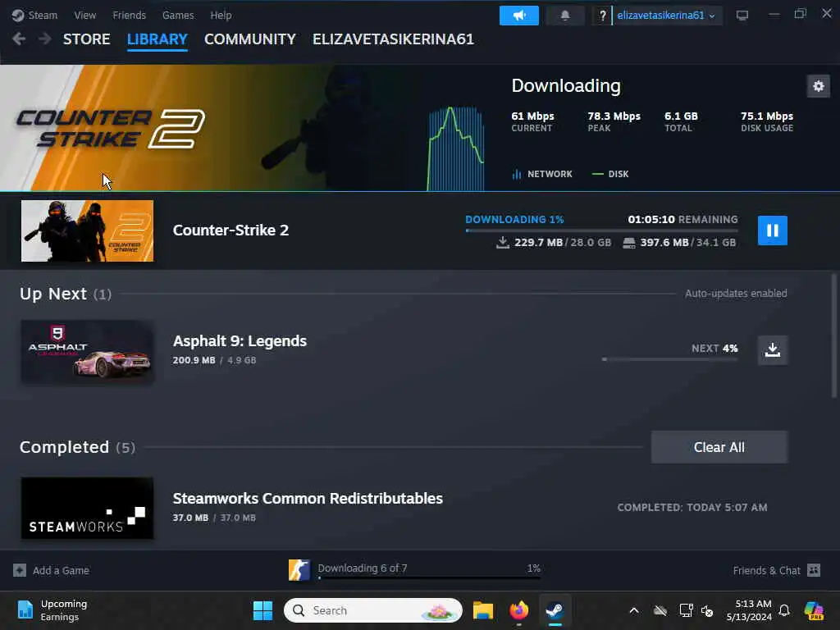The width and height of the screenshot is (840, 630).
Task: Click Steamworks thumbnail image
Action: (x=87, y=508)
